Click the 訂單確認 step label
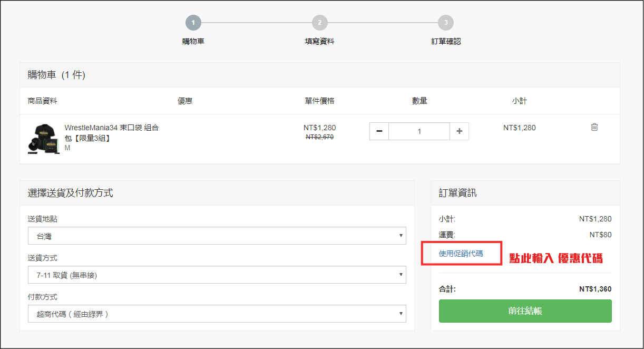This screenshot has height=349, width=644. pos(446,41)
